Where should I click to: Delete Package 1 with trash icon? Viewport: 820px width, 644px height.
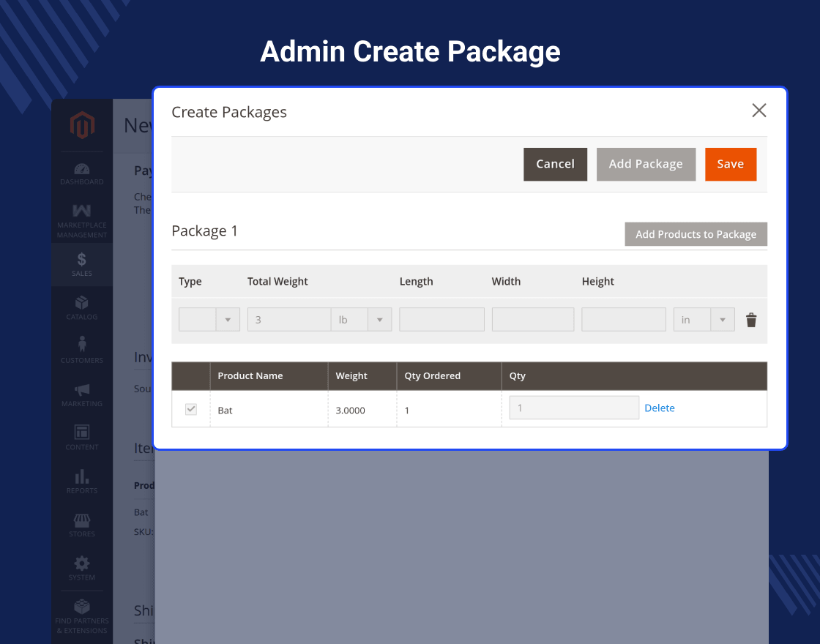click(x=751, y=320)
